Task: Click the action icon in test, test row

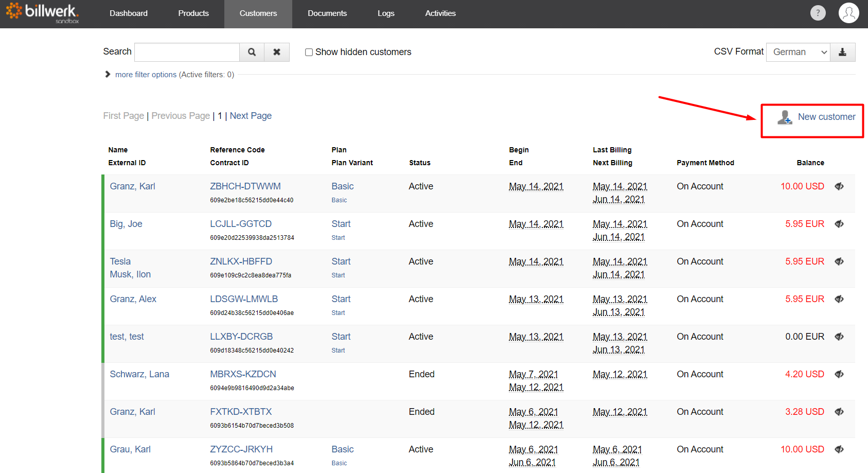Action: (x=839, y=337)
